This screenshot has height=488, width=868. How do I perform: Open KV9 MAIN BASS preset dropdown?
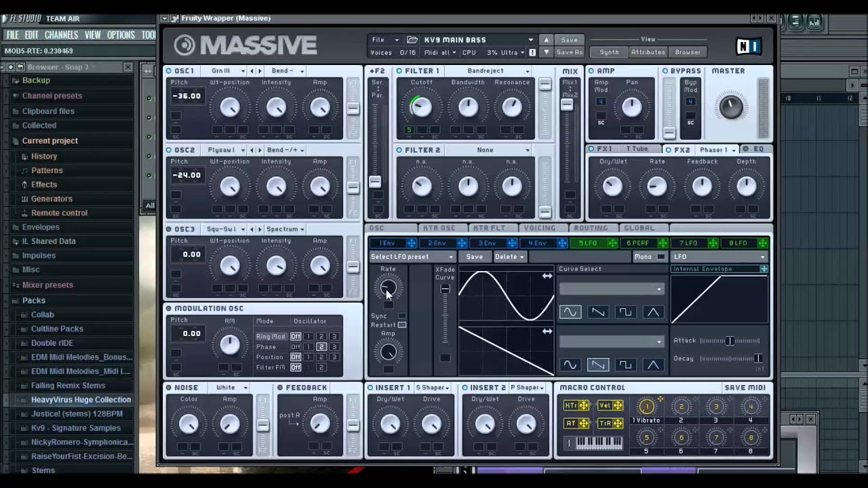point(479,40)
